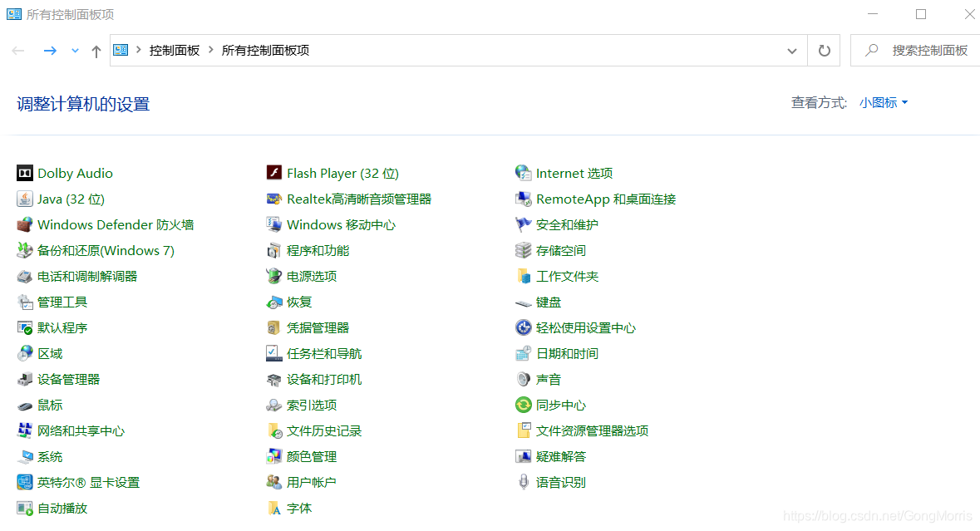Click the 程序和功能 icon

273,250
